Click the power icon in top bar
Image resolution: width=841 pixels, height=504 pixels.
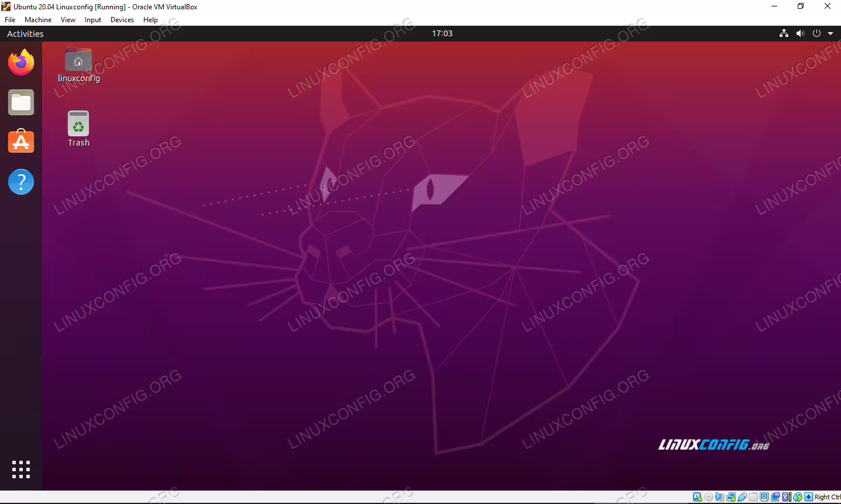point(816,33)
